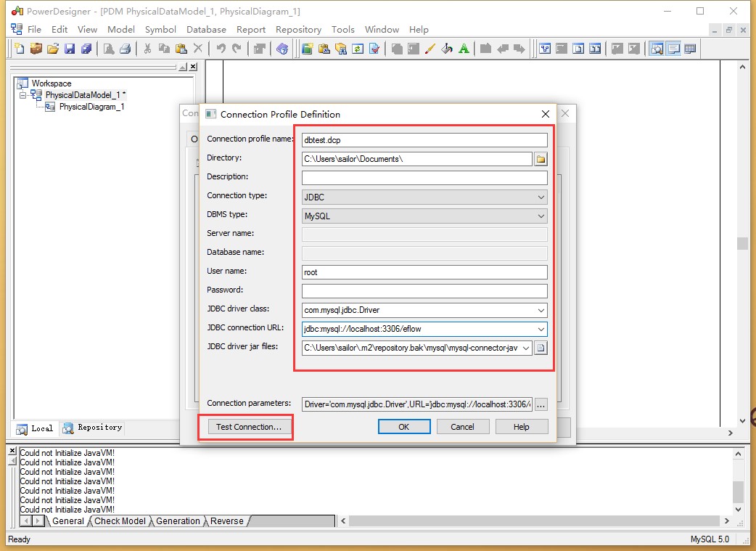Click the MySQL 5.0 status bar entry
This screenshot has width=756, height=551.
pyautogui.click(x=710, y=539)
